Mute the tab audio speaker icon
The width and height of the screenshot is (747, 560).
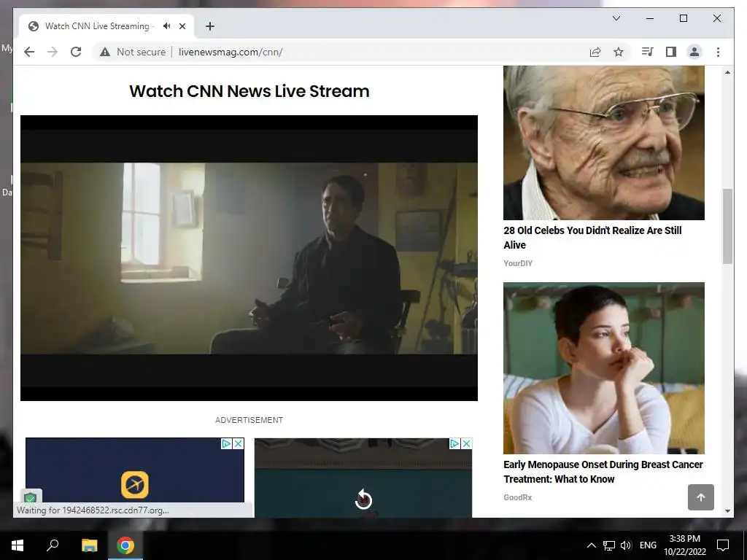(166, 26)
